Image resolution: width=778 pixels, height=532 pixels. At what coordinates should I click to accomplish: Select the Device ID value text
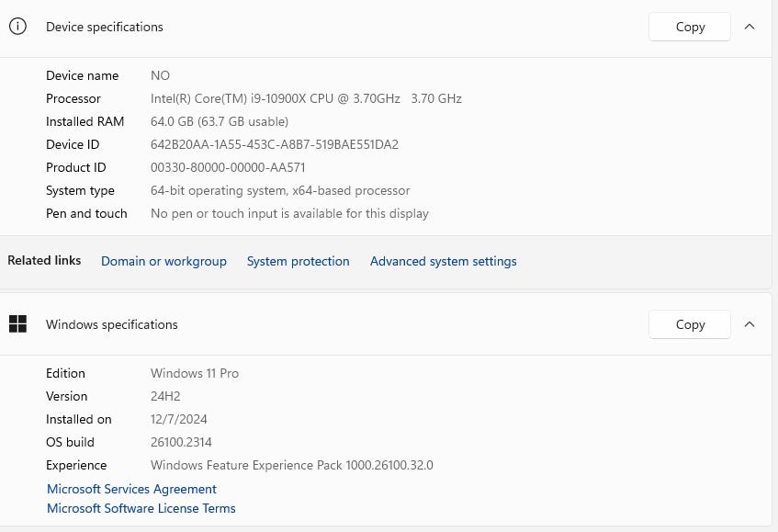[274, 144]
